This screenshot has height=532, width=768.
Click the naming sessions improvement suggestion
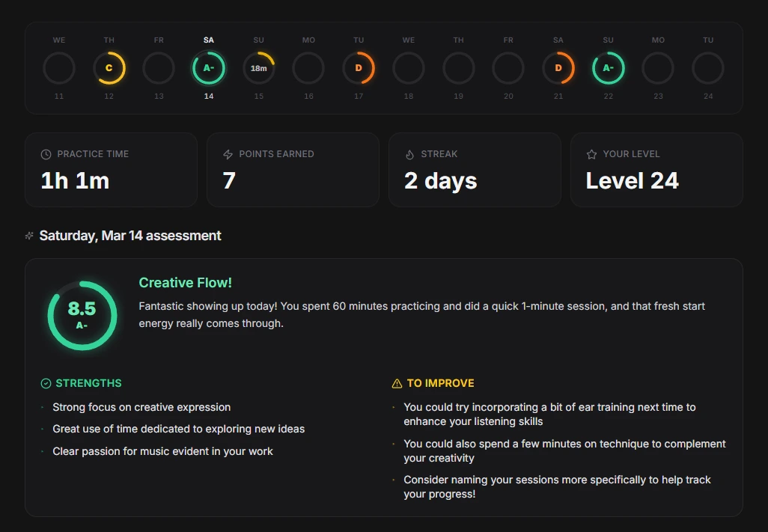point(557,487)
